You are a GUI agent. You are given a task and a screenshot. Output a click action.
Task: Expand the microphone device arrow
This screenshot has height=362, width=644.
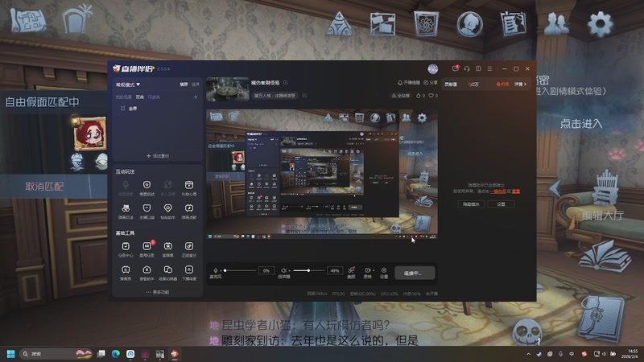point(221,270)
